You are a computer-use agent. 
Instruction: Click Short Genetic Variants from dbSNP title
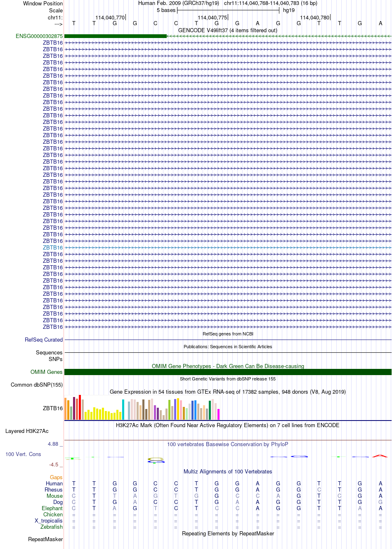228,379
